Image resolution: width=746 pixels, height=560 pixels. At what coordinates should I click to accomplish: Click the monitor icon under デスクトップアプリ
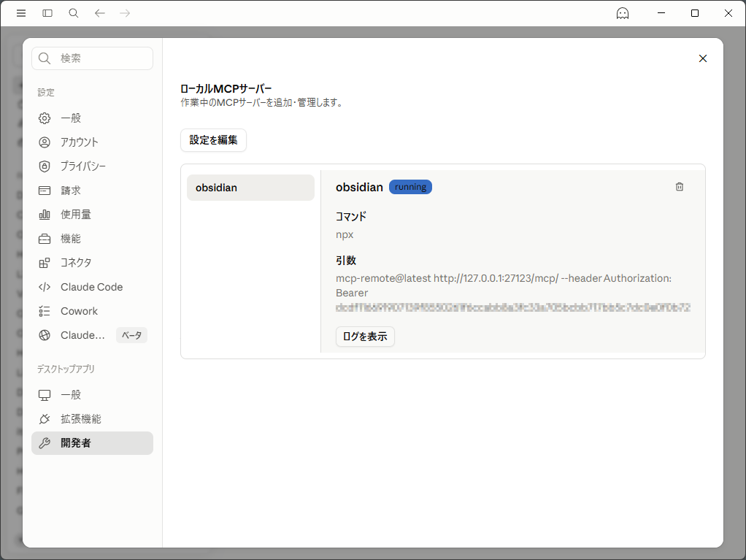(x=45, y=395)
